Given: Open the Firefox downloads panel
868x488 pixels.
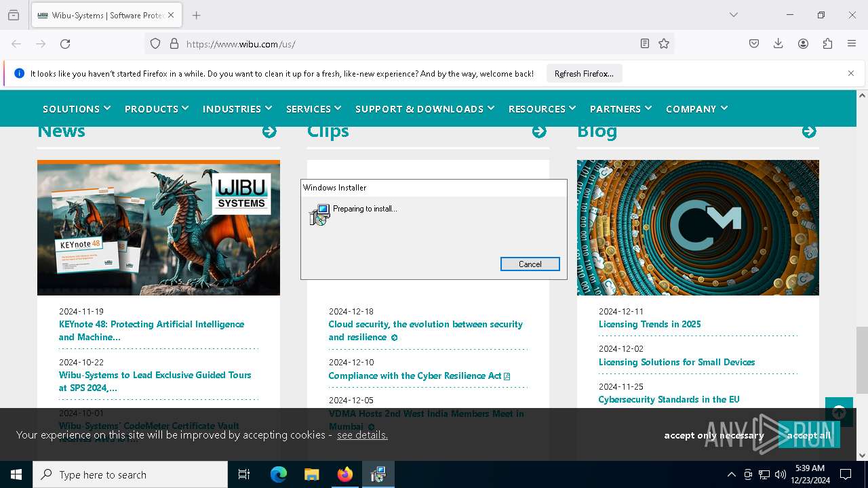Looking at the screenshot, I should click(778, 43).
